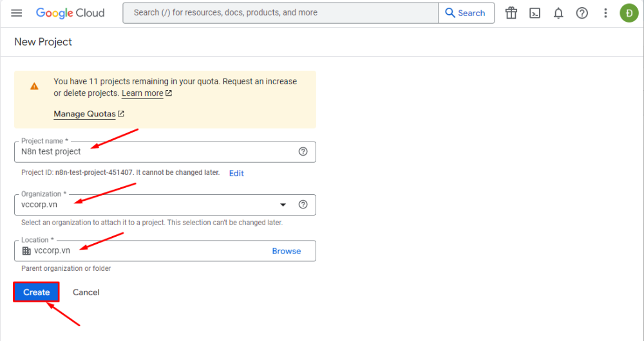
Task: Click the Search button with magnifier
Action: point(466,13)
